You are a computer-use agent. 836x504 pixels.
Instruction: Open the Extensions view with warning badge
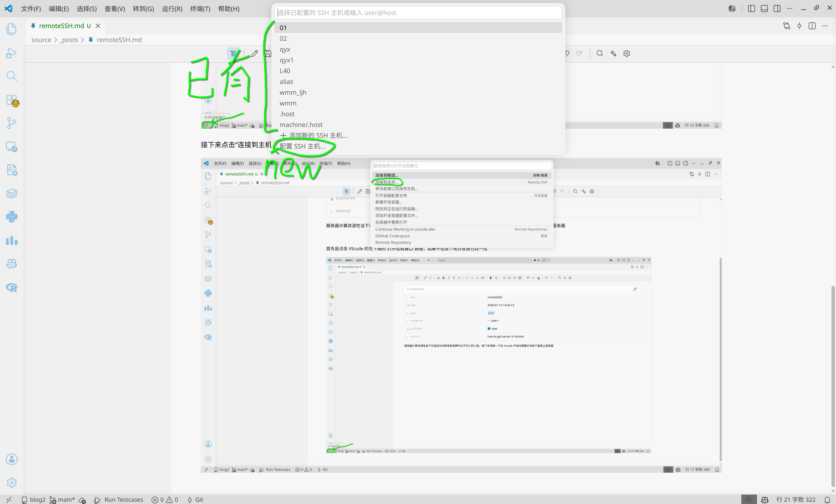(x=11, y=100)
